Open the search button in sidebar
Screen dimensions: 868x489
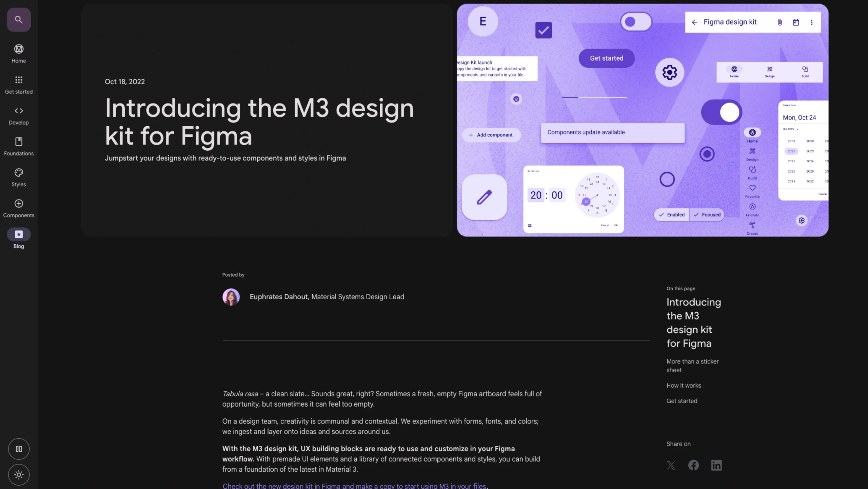coord(19,20)
